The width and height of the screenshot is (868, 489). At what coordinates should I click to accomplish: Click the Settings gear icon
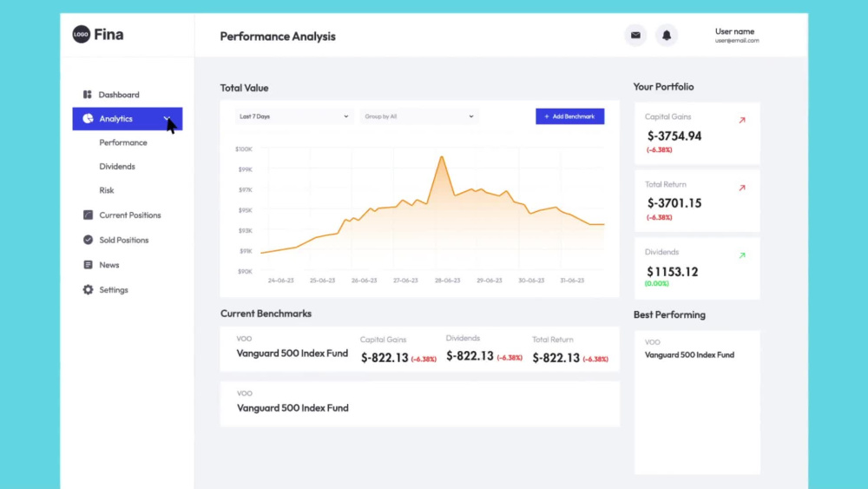(x=88, y=289)
